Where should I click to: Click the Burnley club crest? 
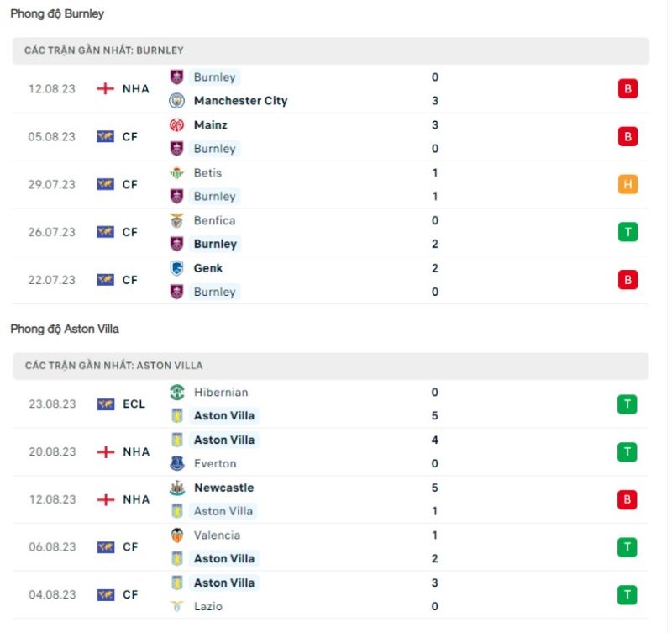point(178,76)
